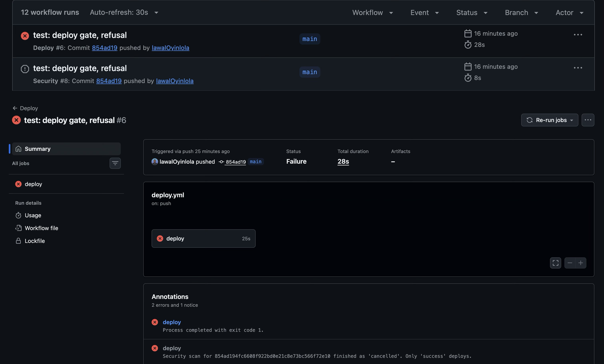Screen dimensions: 604x364
Task: Open run options three-dot menu beside Re-run jobs
Action: pos(588,120)
